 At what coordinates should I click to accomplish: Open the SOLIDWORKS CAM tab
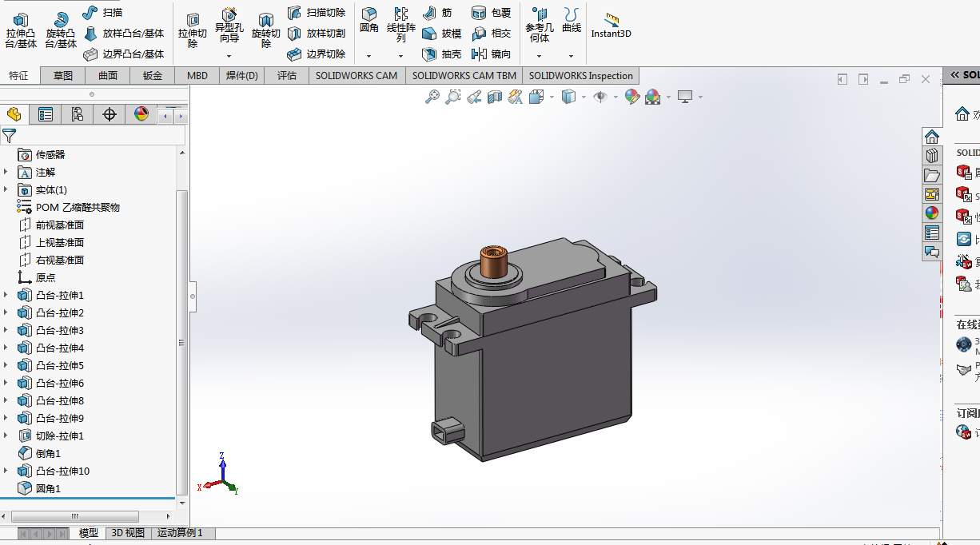(357, 76)
